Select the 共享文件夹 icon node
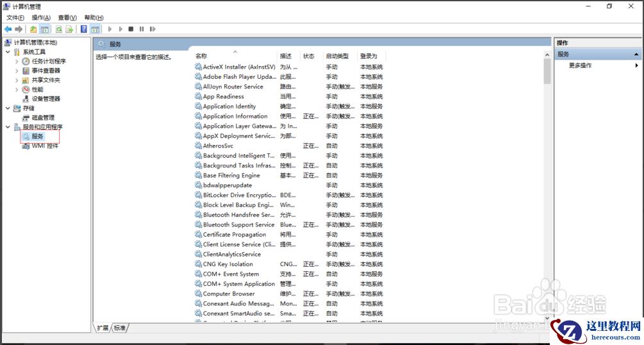The width and height of the screenshot is (644, 345). [26, 80]
